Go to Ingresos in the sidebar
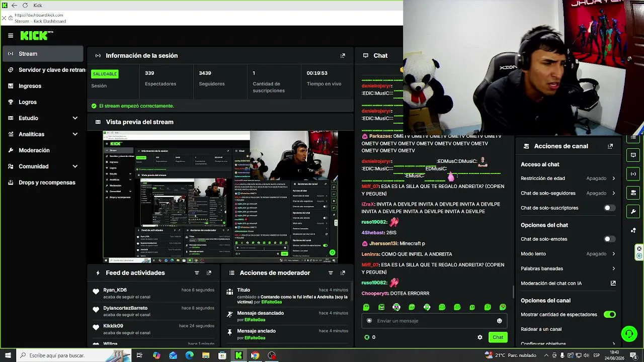This screenshot has width=644, height=362. click(x=43, y=86)
